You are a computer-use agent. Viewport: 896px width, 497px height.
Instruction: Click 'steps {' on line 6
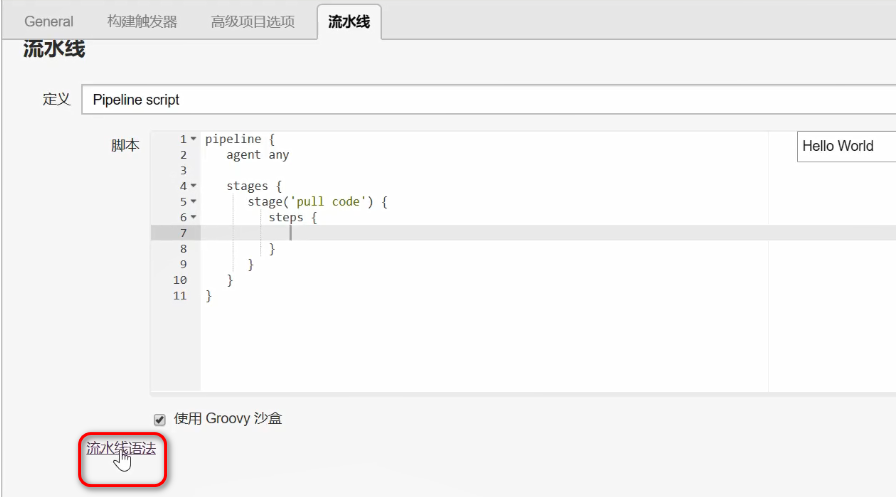click(x=293, y=217)
